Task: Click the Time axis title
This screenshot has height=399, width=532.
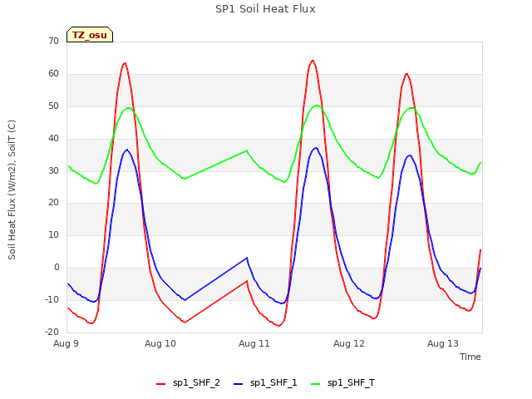Action: (x=470, y=357)
